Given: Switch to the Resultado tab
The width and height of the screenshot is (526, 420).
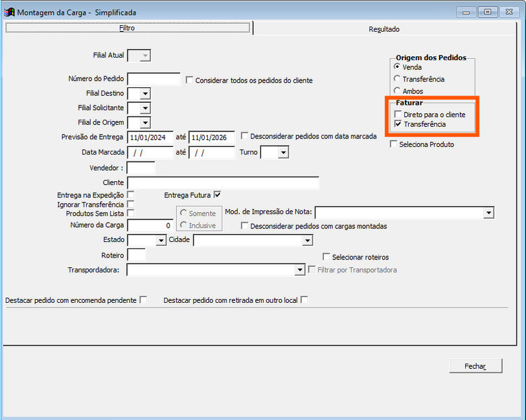Looking at the screenshot, I should click(x=384, y=29).
